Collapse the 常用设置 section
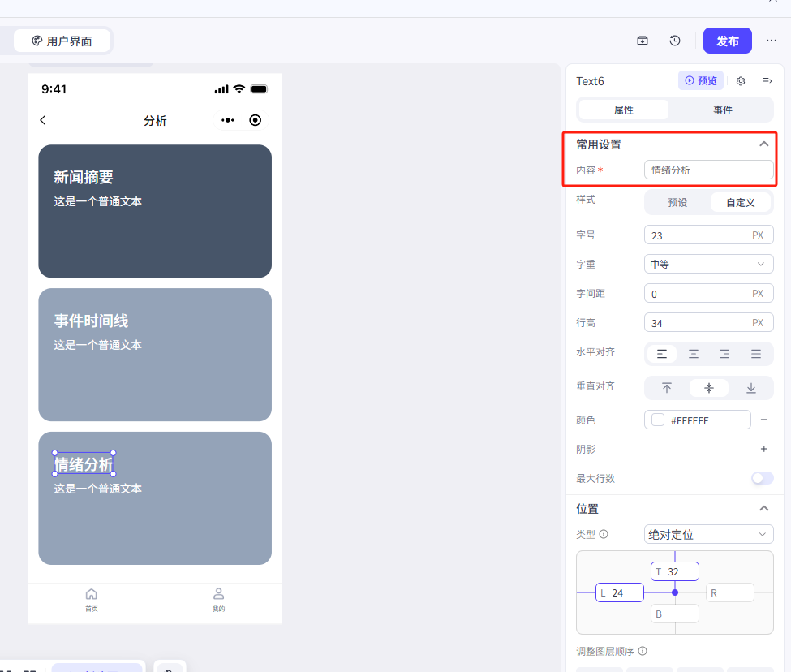Image resolution: width=791 pixels, height=672 pixels. coord(763,144)
